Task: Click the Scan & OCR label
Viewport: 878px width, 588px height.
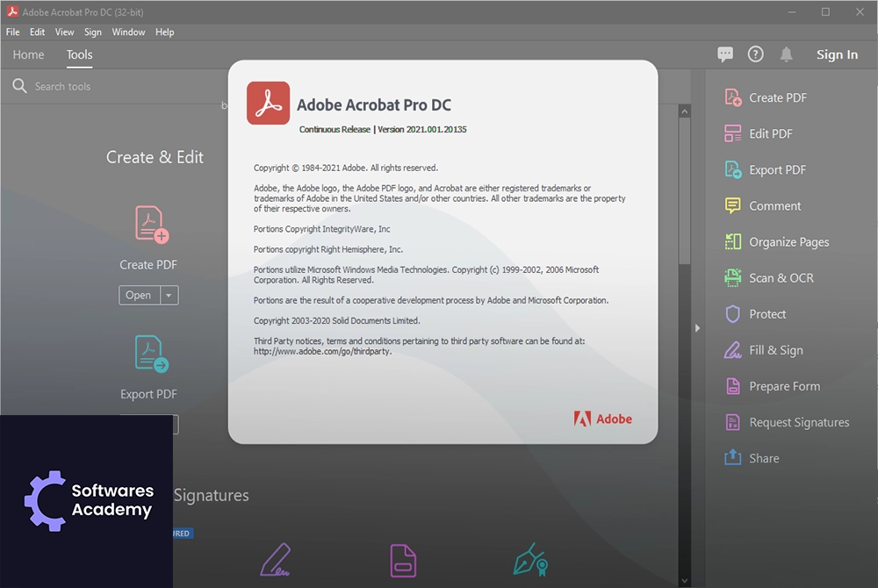Action: (781, 278)
